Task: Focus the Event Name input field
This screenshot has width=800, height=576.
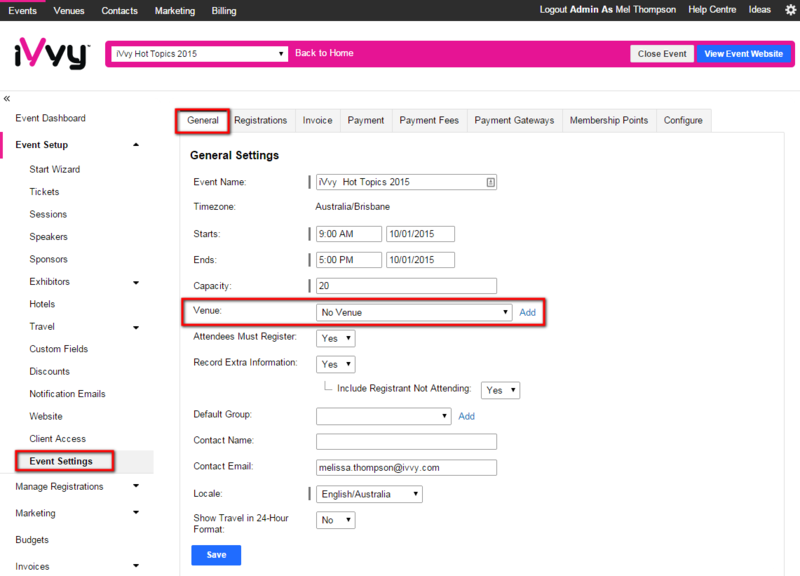Action: tap(406, 182)
